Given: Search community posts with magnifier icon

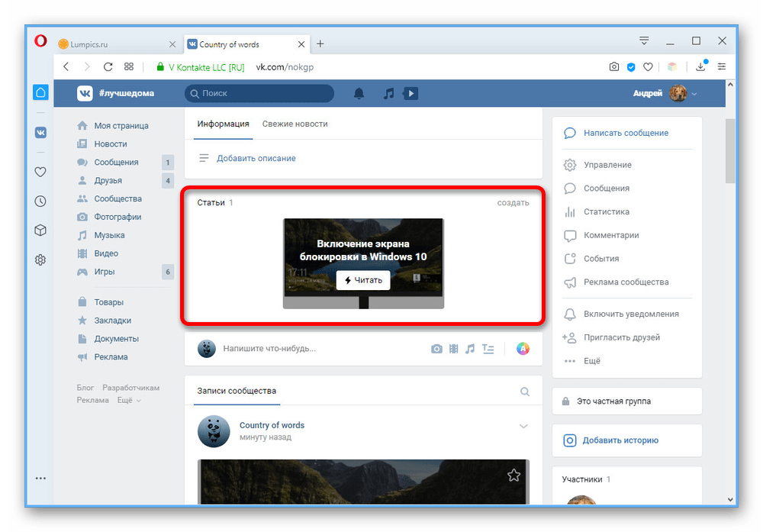Looking at the screenshot, I should pos(525,392).
